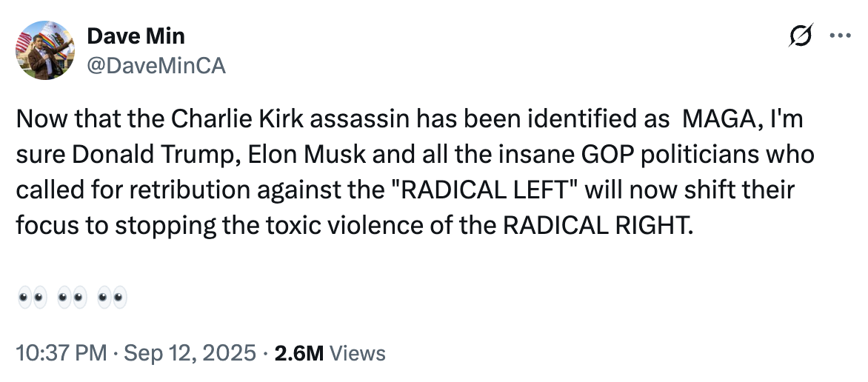Click the middle eyes emoji

coord(72,299)
